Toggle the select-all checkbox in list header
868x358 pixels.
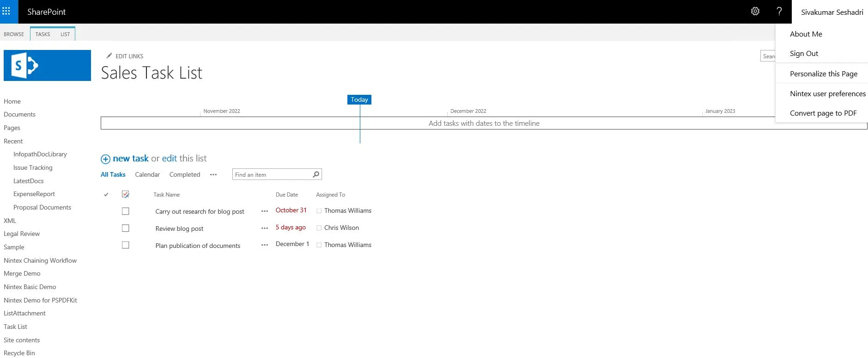pos(125,194)
